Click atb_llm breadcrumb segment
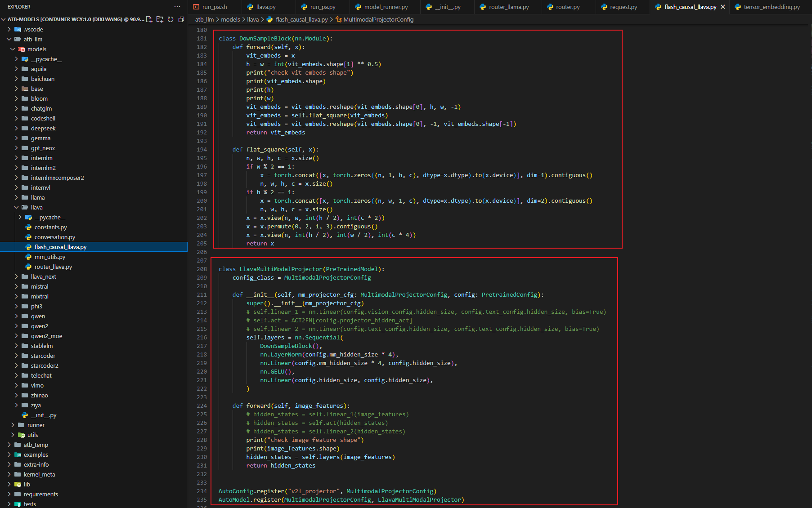This screenshot has width=812, height=508. pyautogui.click(x=204, y=19)
